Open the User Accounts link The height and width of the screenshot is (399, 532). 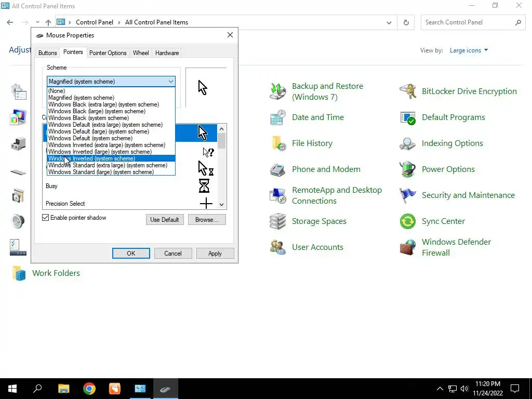tap(317, 247)
